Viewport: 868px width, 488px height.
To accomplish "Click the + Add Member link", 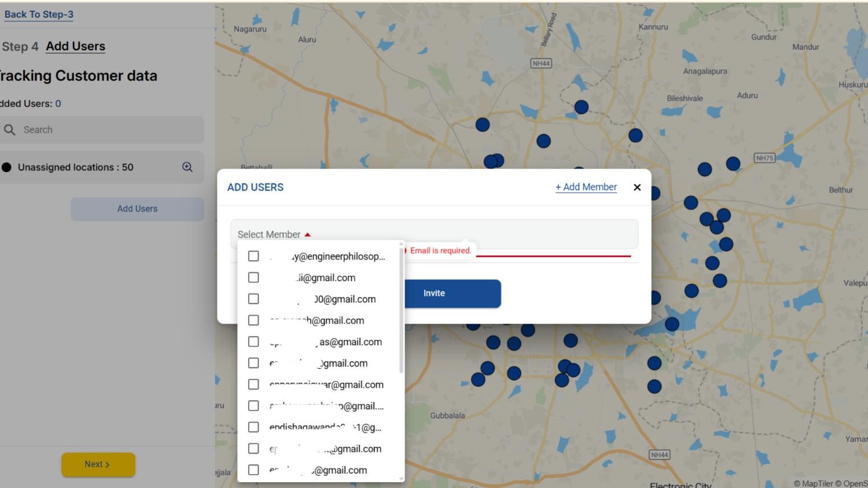I will click(586, 187).
